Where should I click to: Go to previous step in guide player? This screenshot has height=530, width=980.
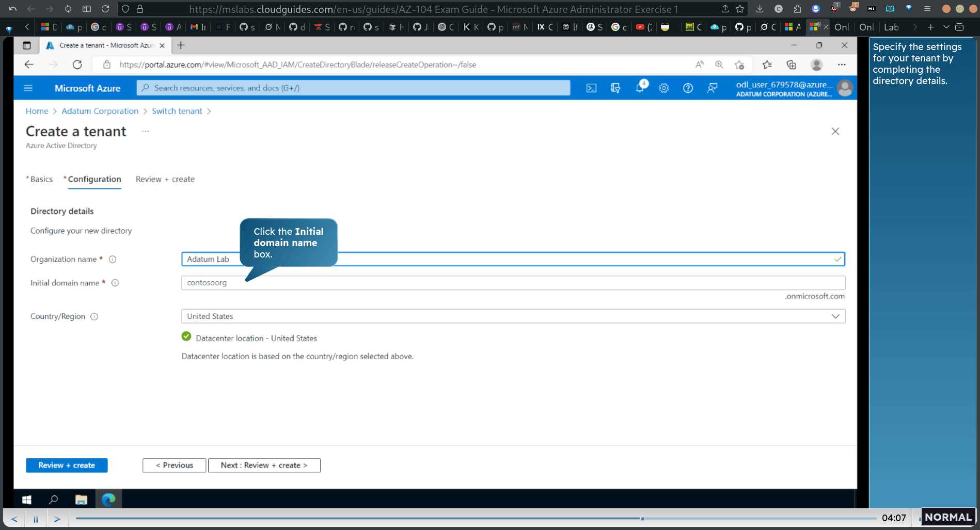click(x=14, y=519)
